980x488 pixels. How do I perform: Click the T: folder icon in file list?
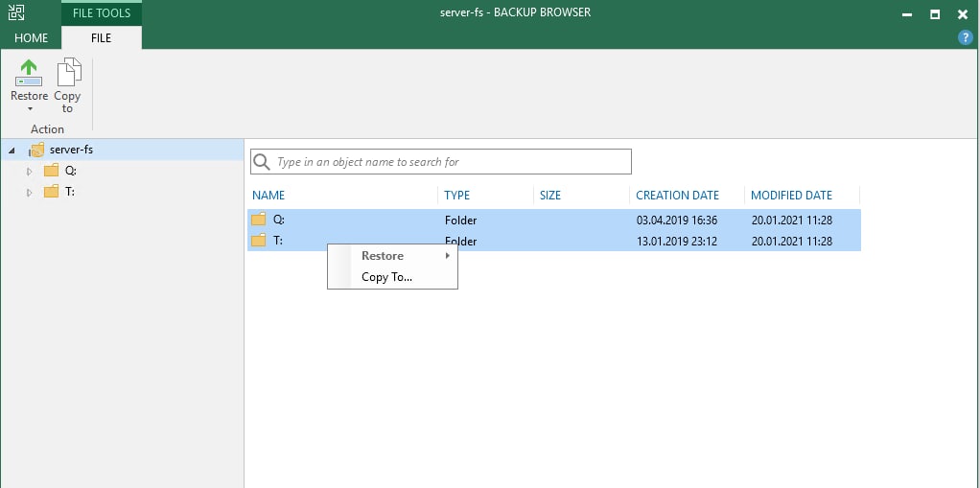(259, 241)
